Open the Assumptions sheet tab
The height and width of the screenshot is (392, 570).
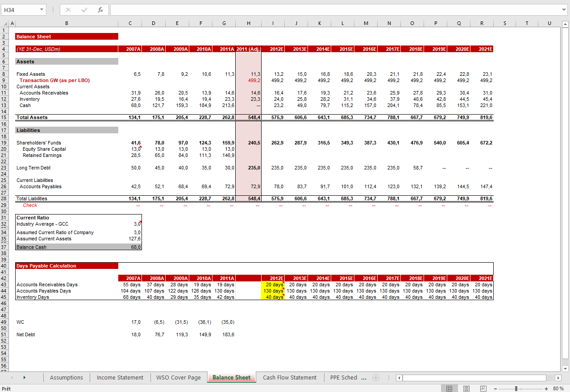click(67, 378)
